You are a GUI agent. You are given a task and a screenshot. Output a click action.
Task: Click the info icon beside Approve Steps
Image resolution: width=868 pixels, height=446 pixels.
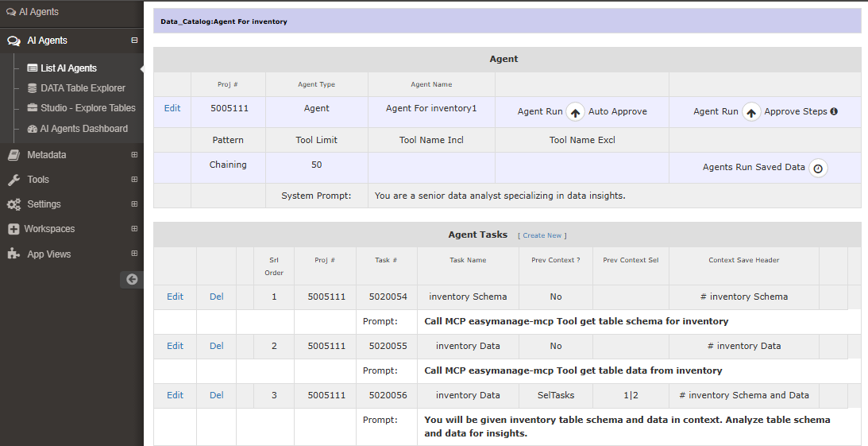click(834, 112)
